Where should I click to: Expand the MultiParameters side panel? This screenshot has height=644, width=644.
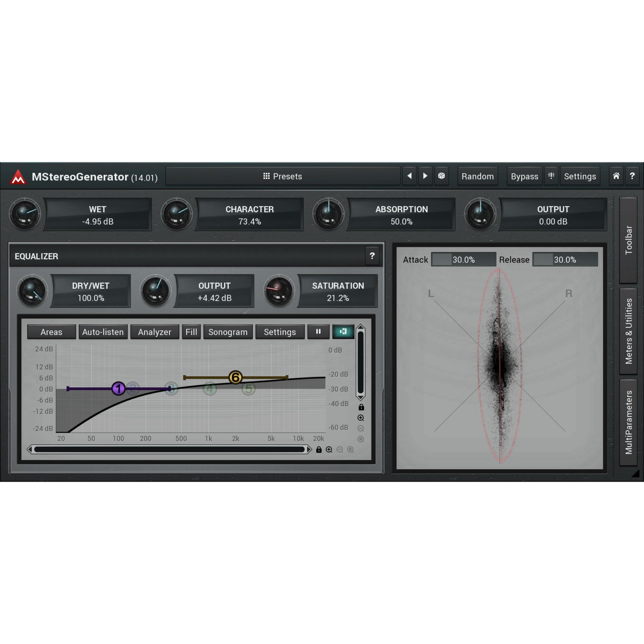(x=628, y=422)
